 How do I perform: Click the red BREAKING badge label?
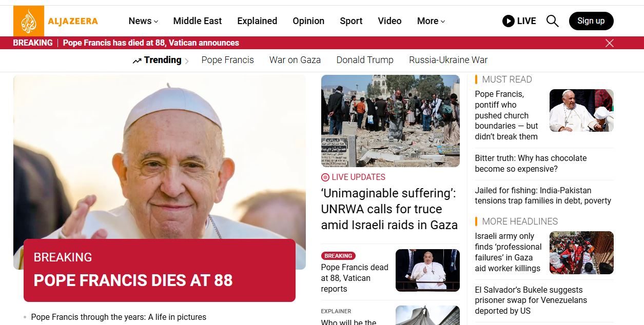tap(338, 256)
